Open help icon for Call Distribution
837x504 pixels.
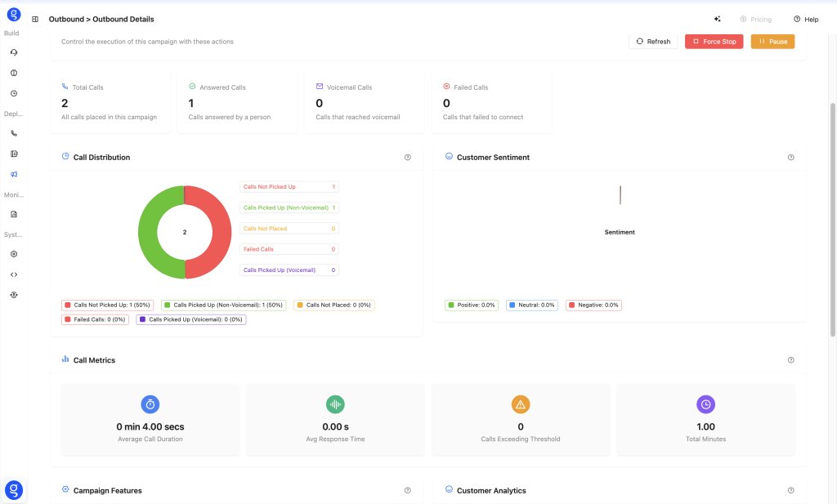coord(407,157)
